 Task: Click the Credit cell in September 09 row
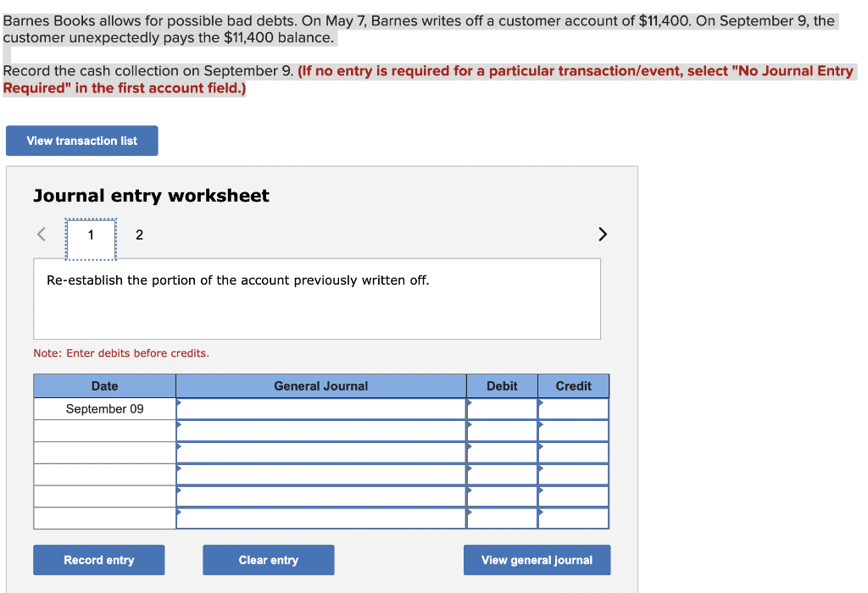[574, 409]
